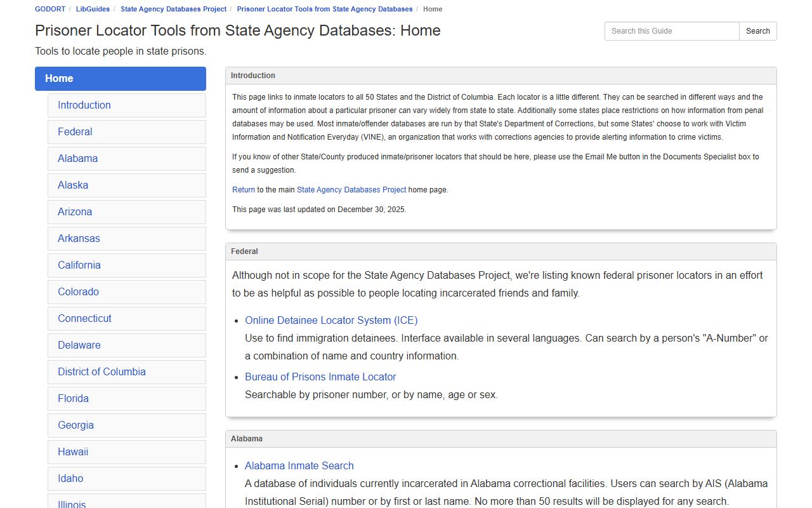Jump to Federal section in sidebar
812x508 pixels.
(127, 132)
